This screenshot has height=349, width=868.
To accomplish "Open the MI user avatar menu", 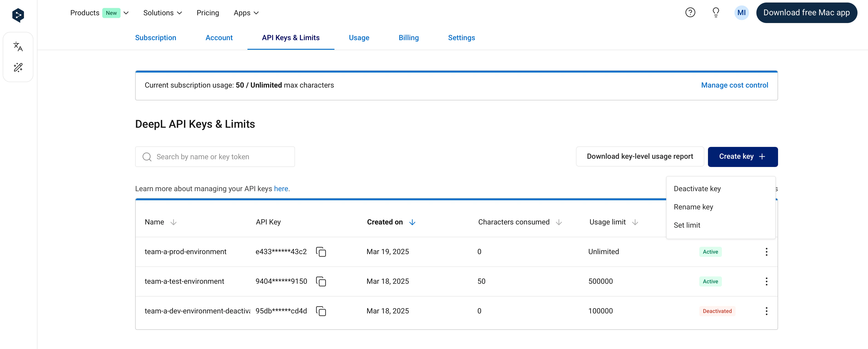I will click(741, 13).
